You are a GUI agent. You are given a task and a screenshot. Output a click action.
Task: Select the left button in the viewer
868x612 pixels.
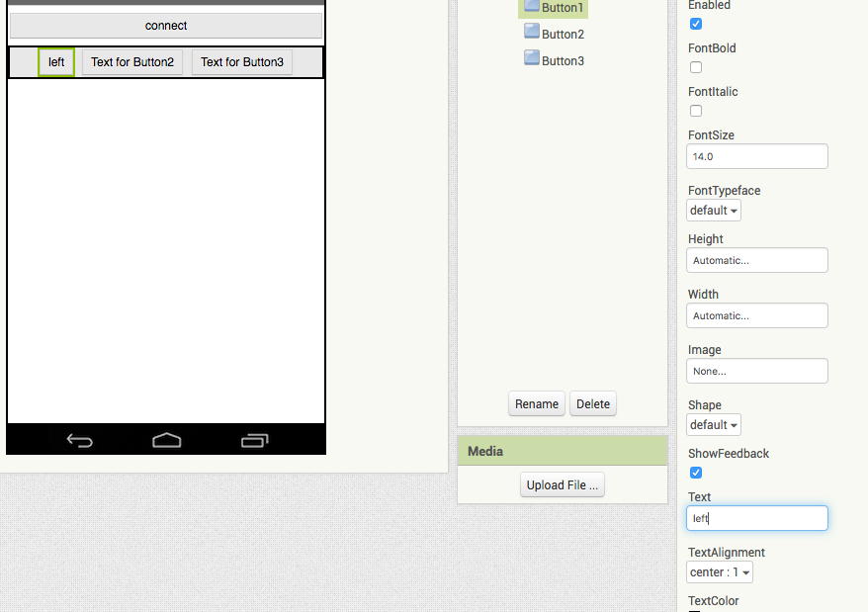56,62
